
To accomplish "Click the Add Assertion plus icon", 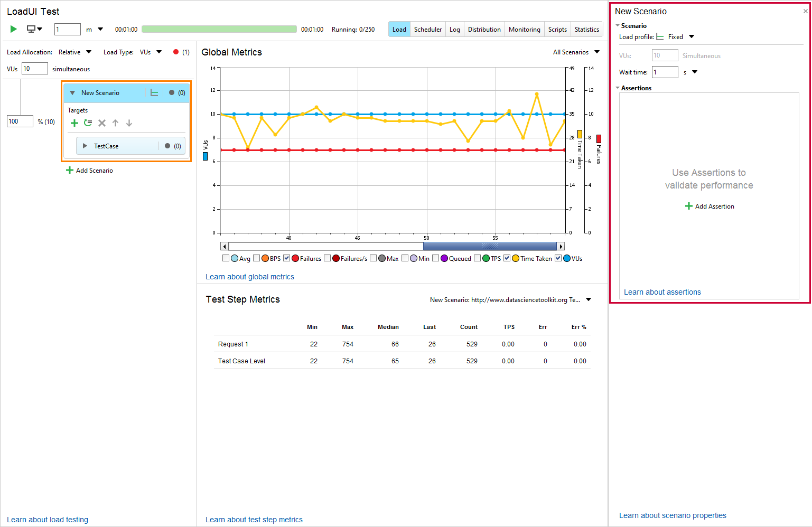I will tap(689, 206).
